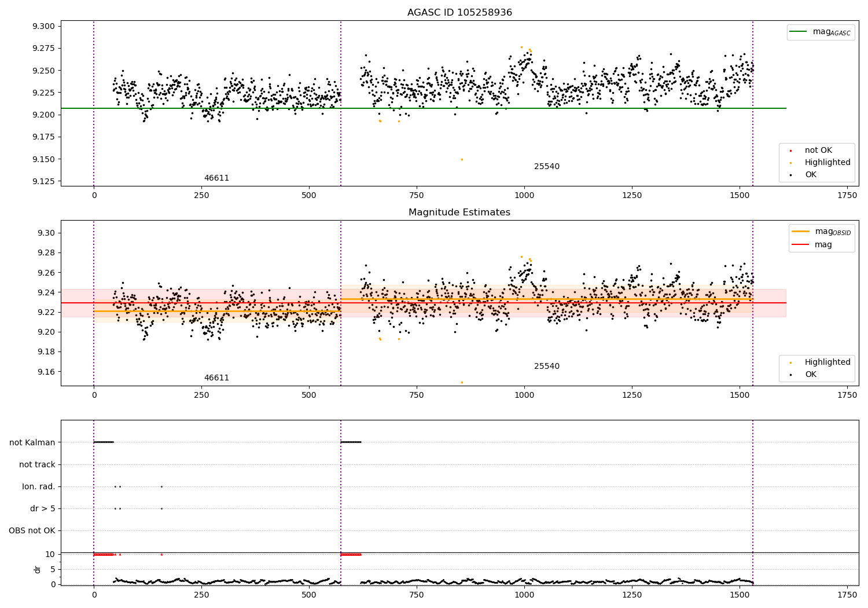This screenshot has height=608, width=868.
Task: Select 'Highlighted' legend entry in top plot
Action: [827, 163]
